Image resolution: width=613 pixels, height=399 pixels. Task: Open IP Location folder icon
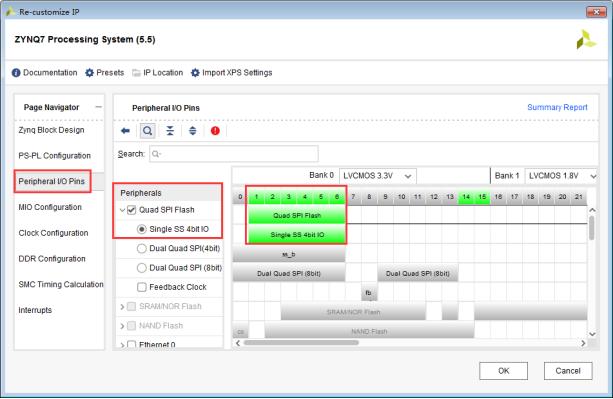click(136, 73)
